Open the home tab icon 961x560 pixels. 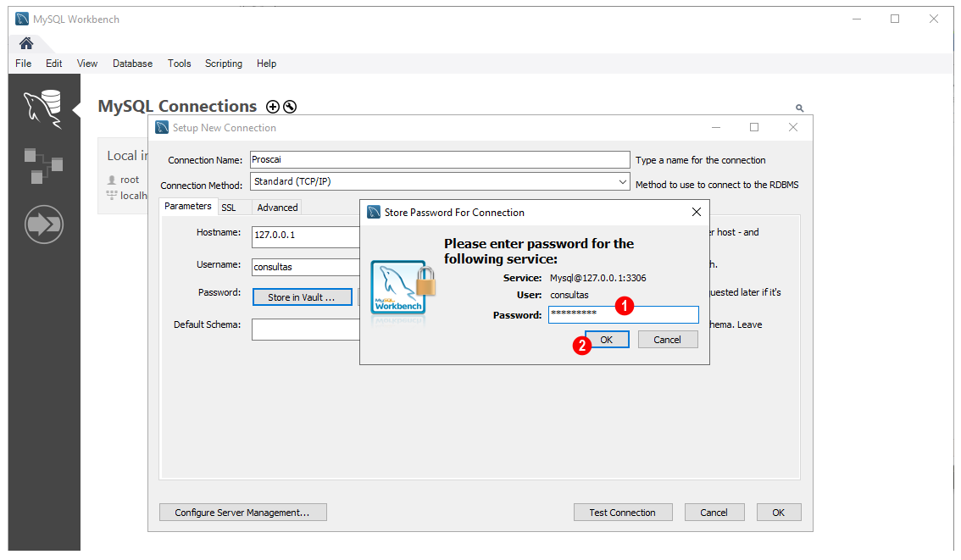coord(25,43)
